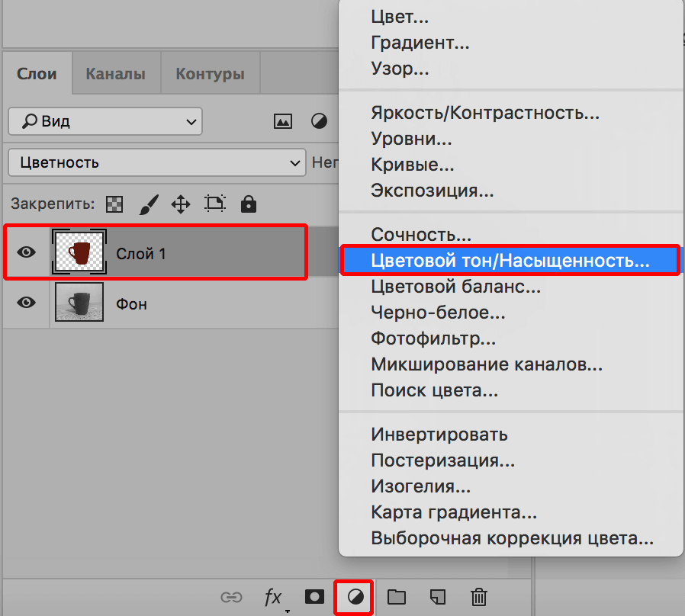Open layer styles fx button
Screen dimensions: 685x616
(273, 597)
